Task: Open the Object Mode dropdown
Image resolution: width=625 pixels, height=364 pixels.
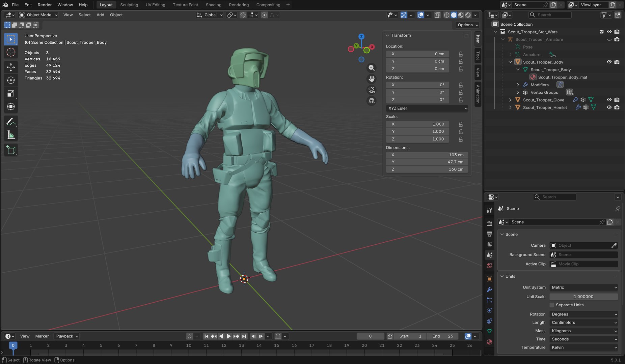Action: coord(38,15)
